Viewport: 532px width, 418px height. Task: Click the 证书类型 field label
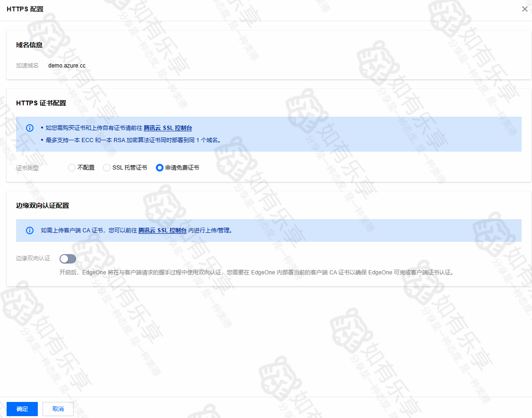(27, 168)
